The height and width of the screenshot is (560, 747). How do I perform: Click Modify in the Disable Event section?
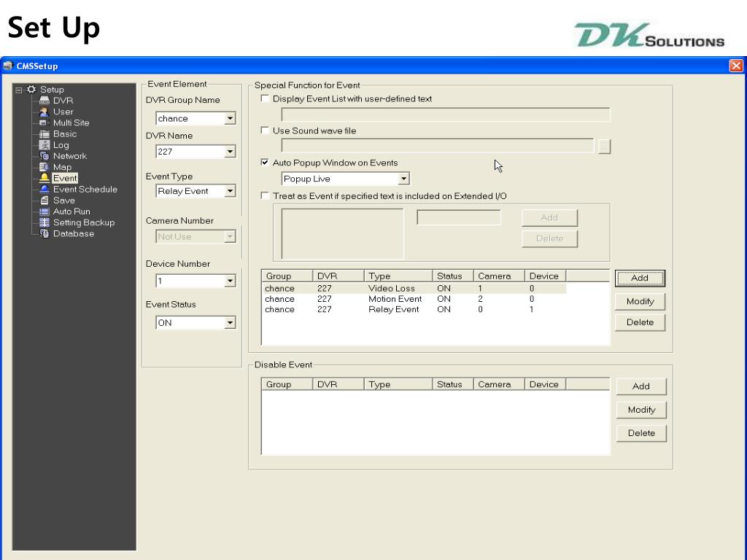pyautogui.click(x=640, y=410)
